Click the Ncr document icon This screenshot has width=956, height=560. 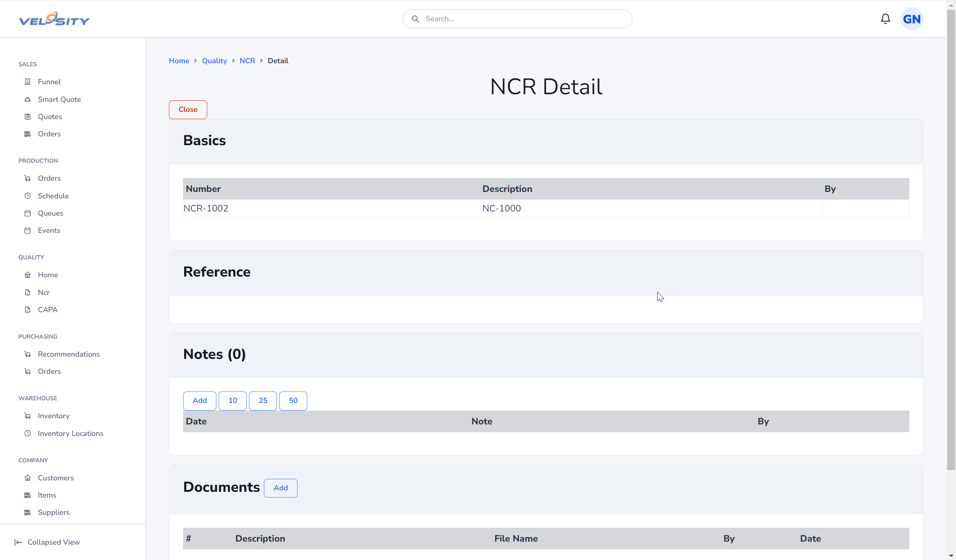(x=28, y=292)
